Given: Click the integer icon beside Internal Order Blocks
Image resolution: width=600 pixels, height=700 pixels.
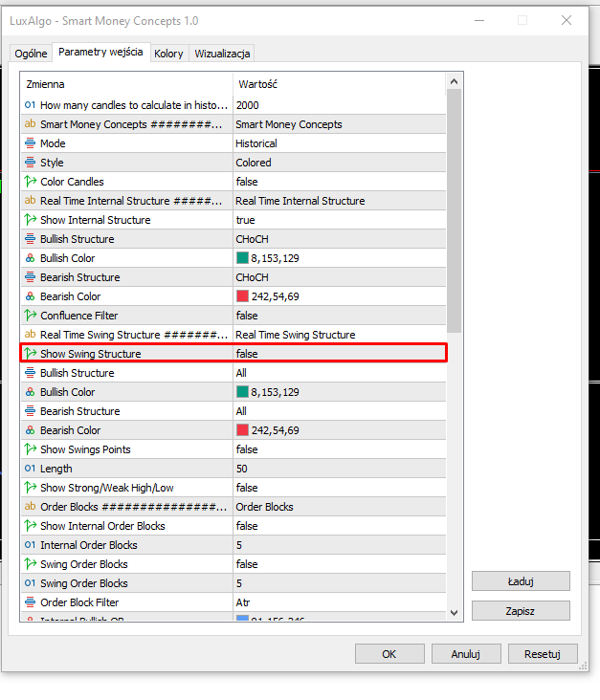Looking at the screenshot, I should [x=30, y=545].
